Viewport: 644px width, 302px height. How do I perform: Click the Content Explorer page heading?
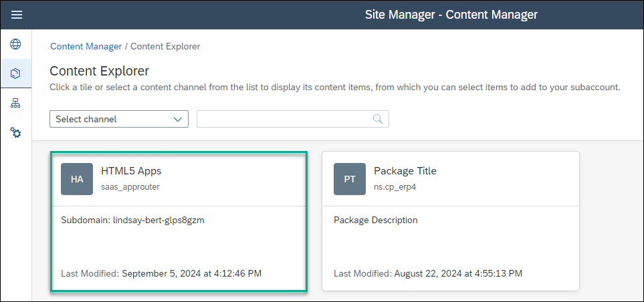tap(100, 71)
